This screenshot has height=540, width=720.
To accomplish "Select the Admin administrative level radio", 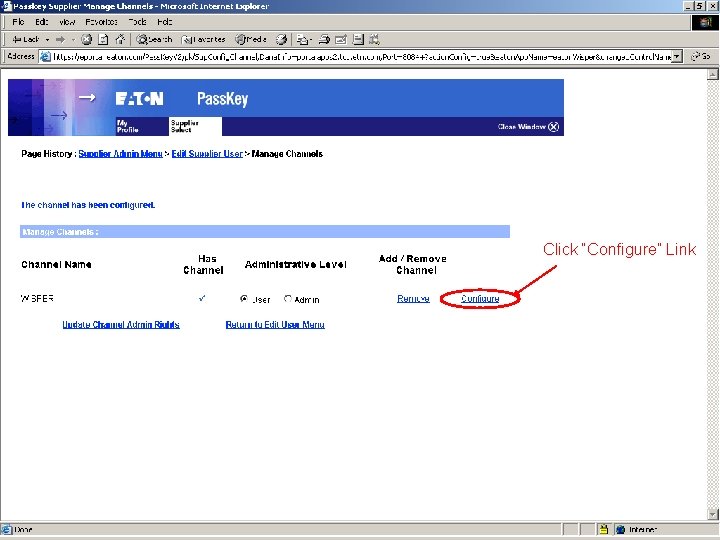I will (x=288, y=298).
